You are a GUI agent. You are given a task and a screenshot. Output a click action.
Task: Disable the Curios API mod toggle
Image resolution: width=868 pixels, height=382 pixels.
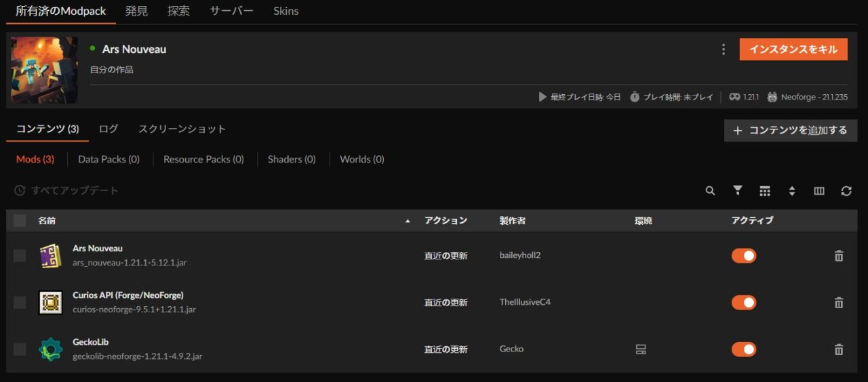pyautogui.click(x=744, y=303)
